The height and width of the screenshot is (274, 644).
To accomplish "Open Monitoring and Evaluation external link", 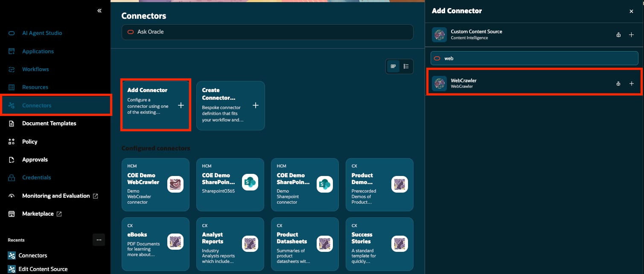I will (x=60, y=196).
